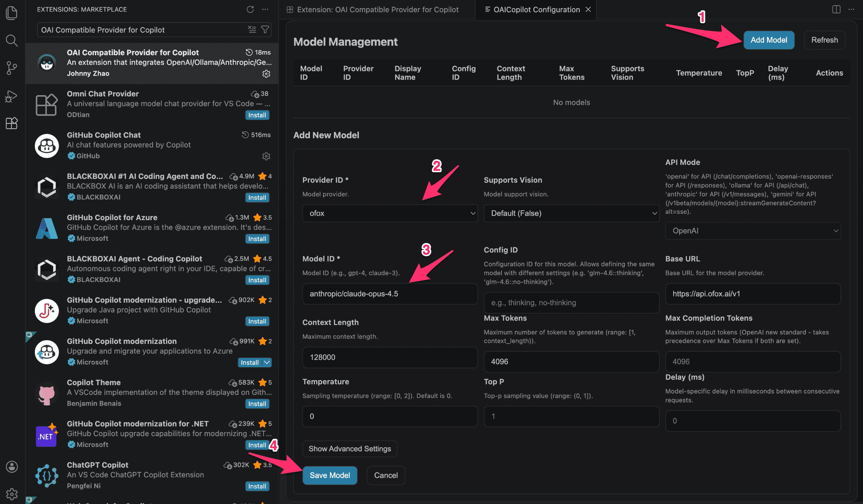Open manage gear for GitHub Copilot Chat
Image resolution: width=863 pixels, height=504 pixels.
(266, 156)
